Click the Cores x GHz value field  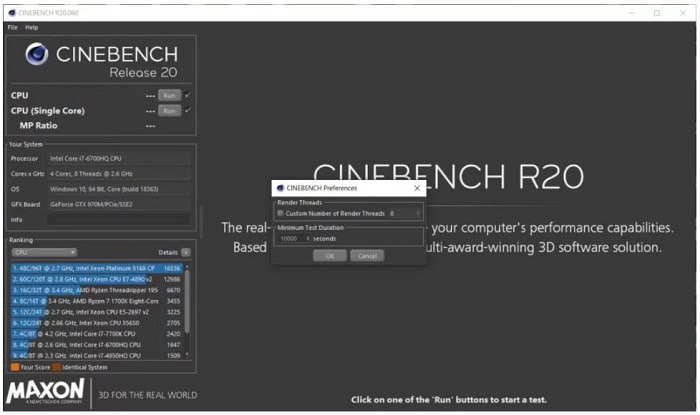point(119,174)
